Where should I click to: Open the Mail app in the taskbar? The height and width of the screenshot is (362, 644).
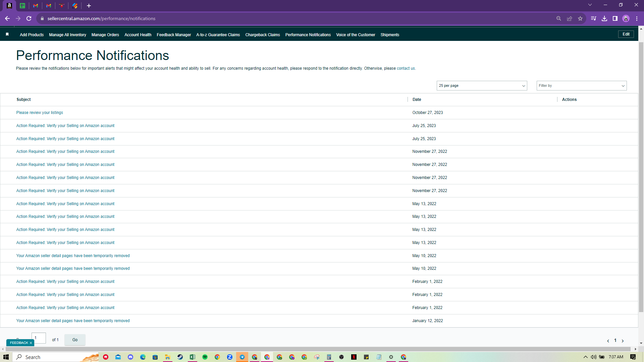click(118, 357)
